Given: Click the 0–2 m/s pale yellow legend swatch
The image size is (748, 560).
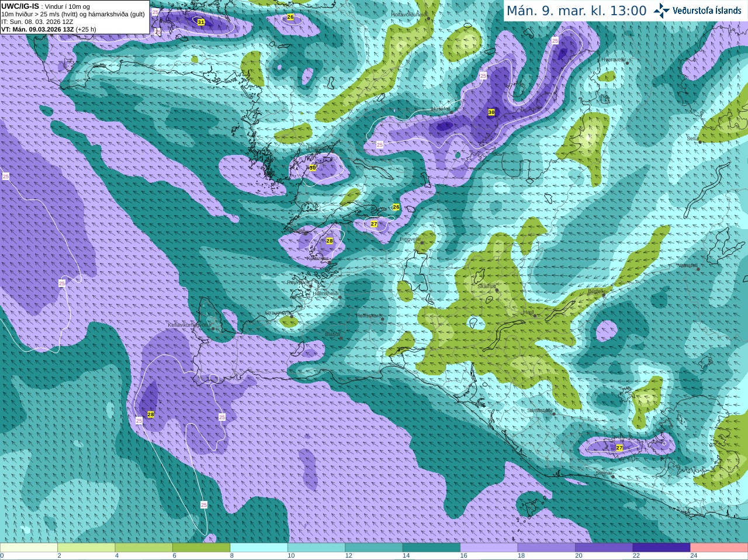Looking at the screenshot, I should [29, 548].
